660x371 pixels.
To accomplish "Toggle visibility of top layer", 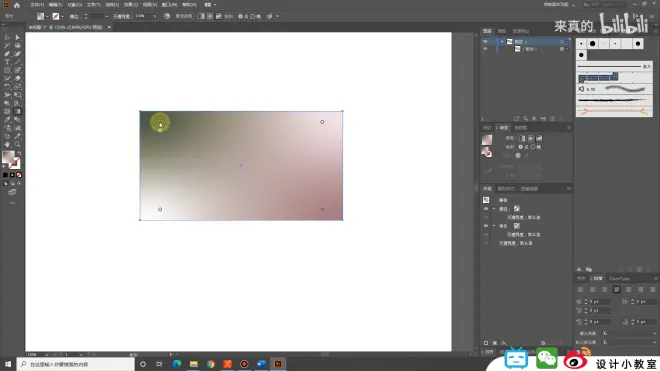I will (485, 42).
